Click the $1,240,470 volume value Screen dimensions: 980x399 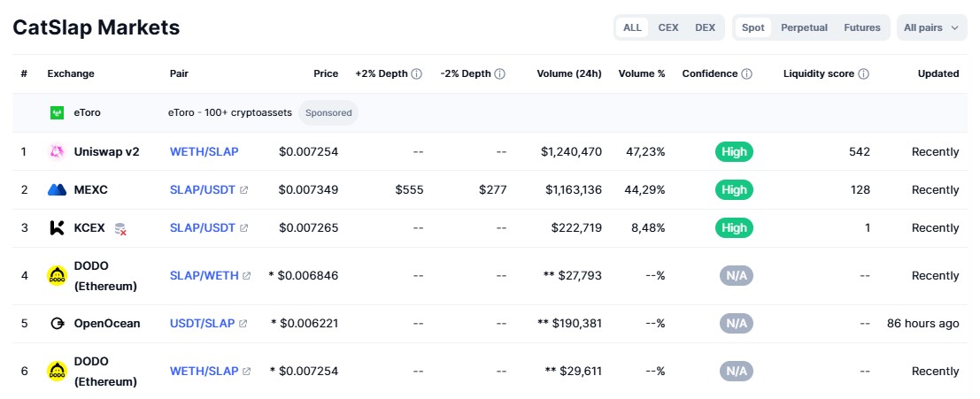coord(573,152)
